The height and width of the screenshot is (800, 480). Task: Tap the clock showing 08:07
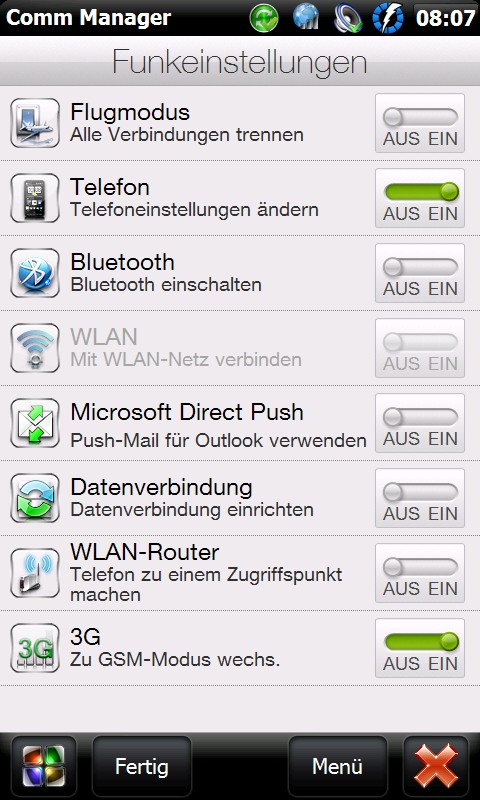coord(445,18)
